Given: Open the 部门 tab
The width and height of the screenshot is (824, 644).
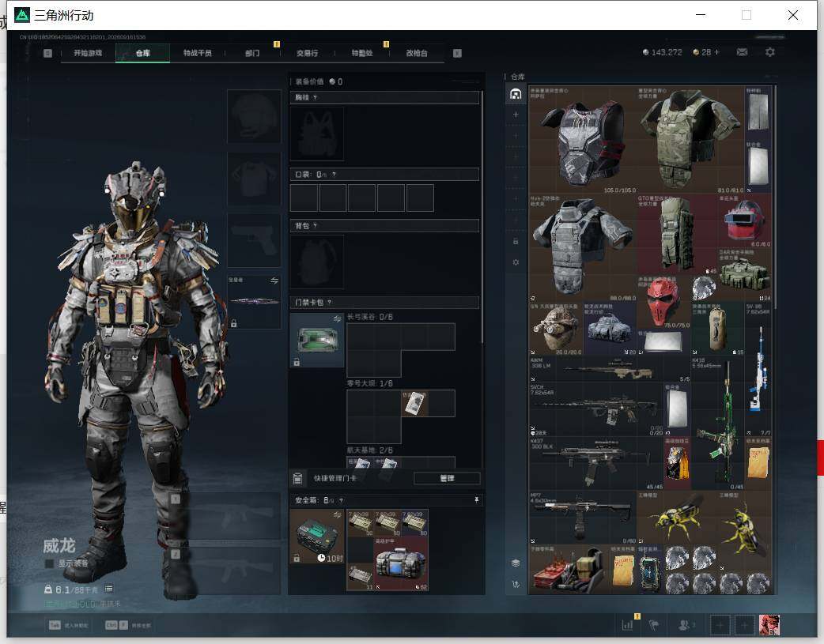Looking at the screenshot, I should pos(252,53).
